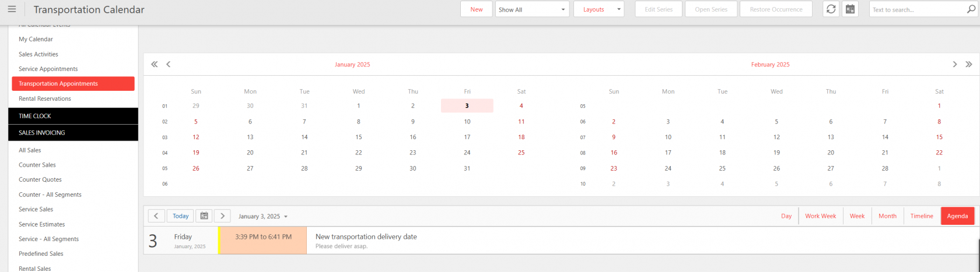Click the refresh calendar icon
The height and width of the screenshot is (272, 980).
point(831,9)
